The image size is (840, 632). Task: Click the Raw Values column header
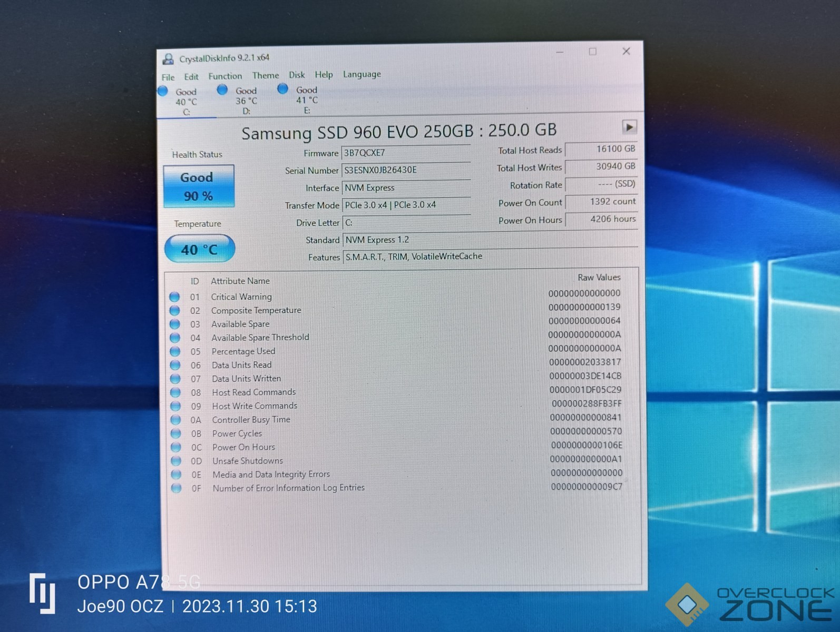[599, 277]
